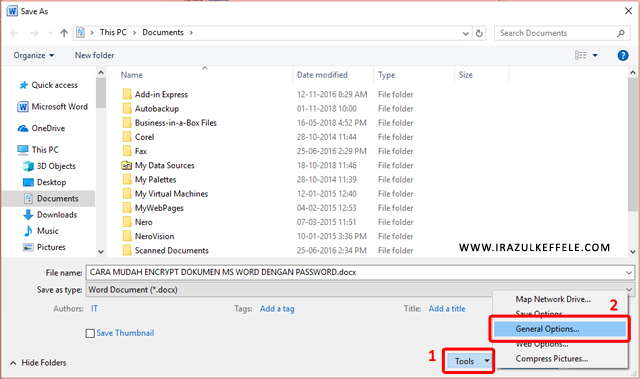Viewport: 640px width, 379px height.
Task: Expand breadcrumb chevron after Documents
Action: point(191,33)
